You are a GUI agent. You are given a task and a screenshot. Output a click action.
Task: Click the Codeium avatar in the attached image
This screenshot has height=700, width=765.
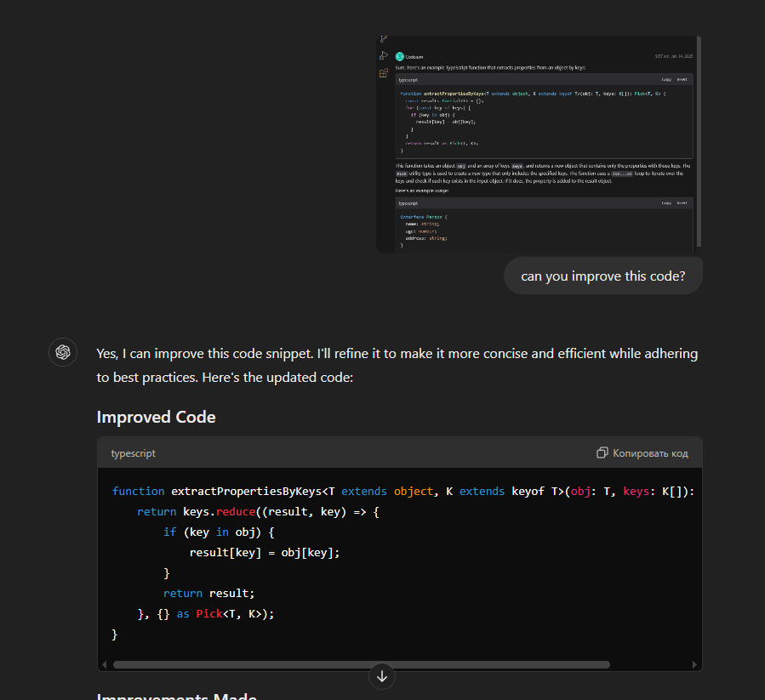(399, 56)
